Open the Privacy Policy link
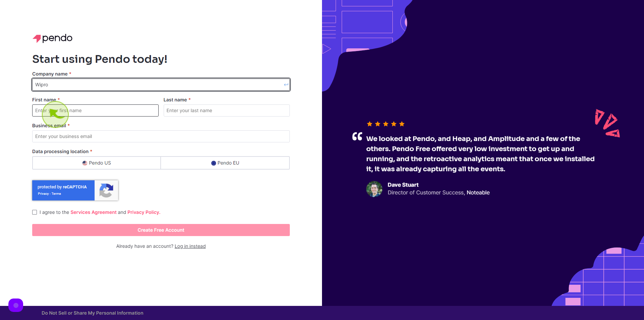 (x=144, y=212)
